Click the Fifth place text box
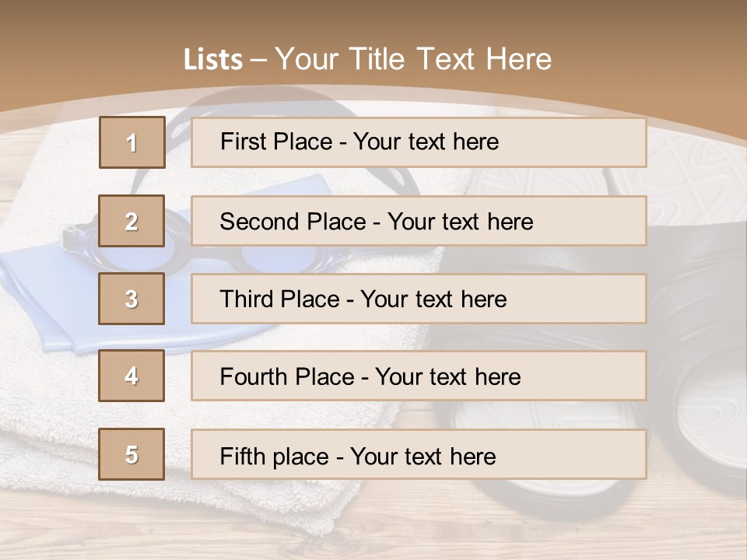This screenshot has height=560, width=747. click(x=419, y=454)
